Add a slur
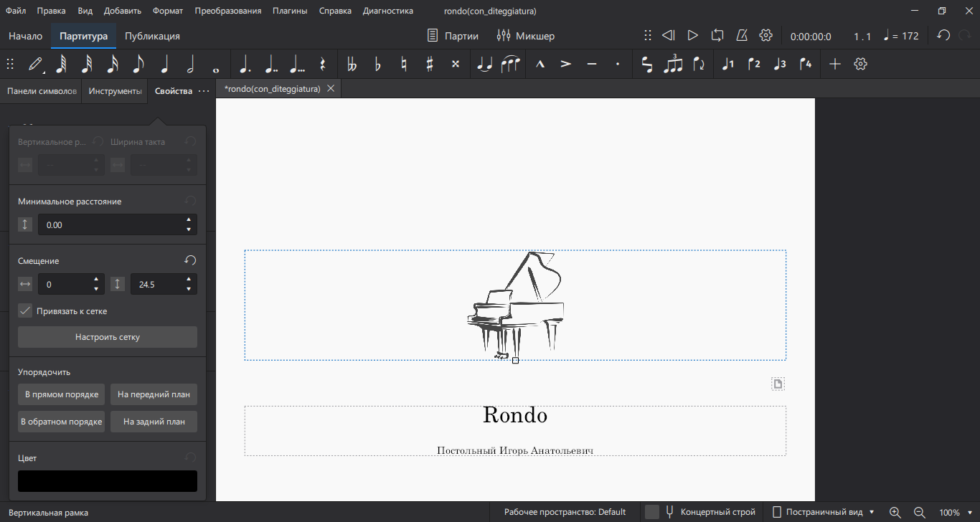This screenshot has width=980, height=522. pyautogui.click(x=510, y=64)
